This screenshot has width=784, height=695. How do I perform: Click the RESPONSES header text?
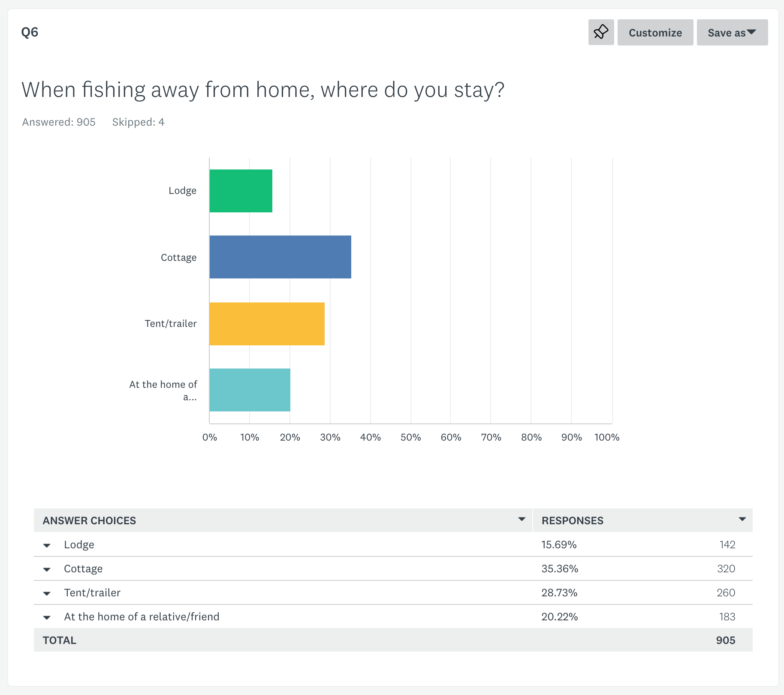click(x=572, y=520)
